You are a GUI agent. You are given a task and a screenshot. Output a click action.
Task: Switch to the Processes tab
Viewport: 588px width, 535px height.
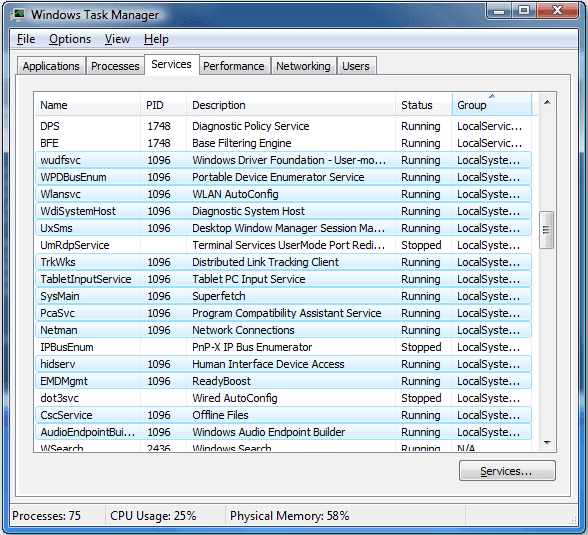(x=115, y=66)
